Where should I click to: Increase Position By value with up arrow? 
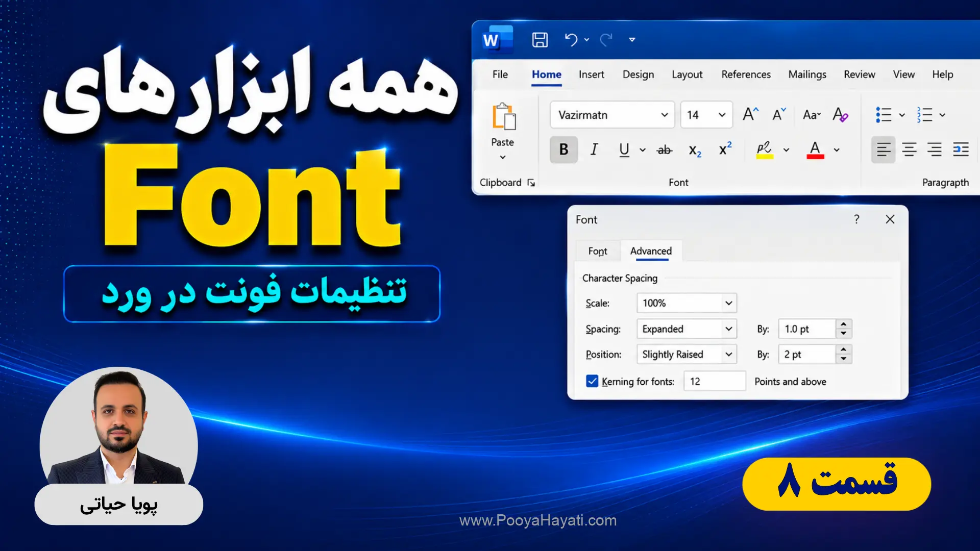844,350
